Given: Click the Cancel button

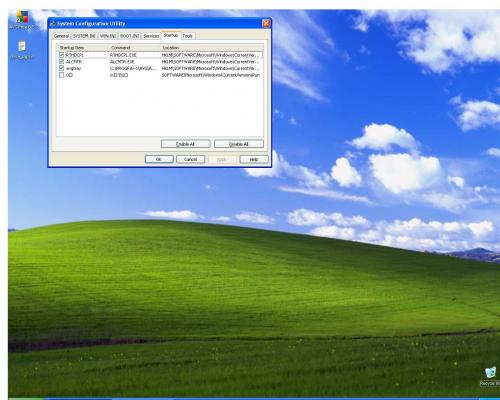Looking at the screenshot, I should pyautogui.click(x=191, y=159).
